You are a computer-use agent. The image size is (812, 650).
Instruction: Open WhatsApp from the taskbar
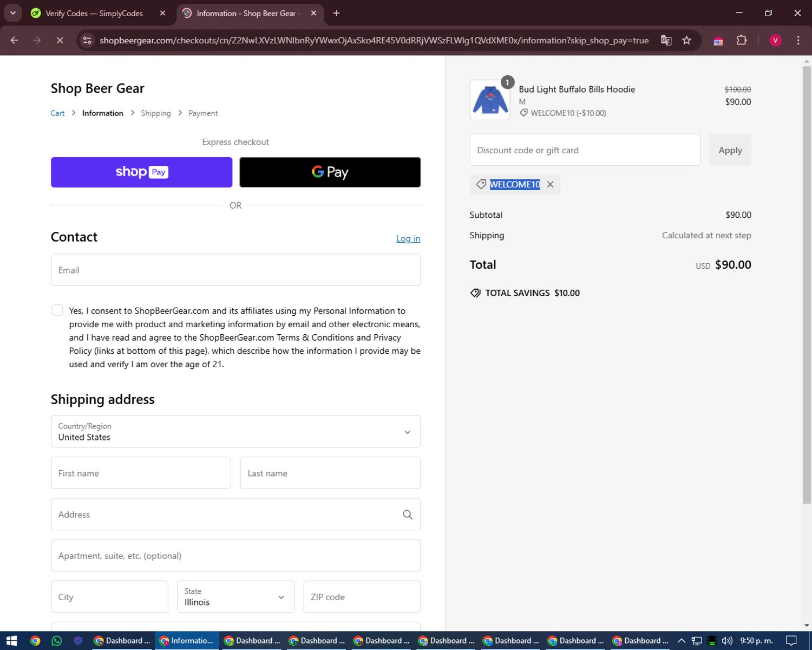point(57,641)
